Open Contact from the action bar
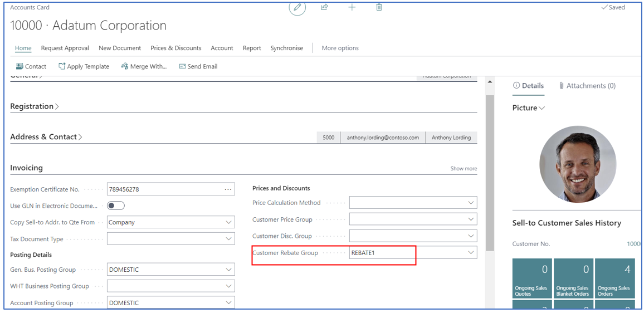 [x=31, y=66]
